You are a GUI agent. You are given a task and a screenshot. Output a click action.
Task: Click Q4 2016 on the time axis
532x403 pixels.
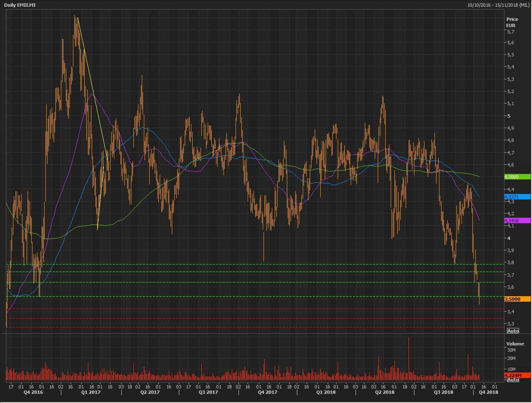[33, 392]
